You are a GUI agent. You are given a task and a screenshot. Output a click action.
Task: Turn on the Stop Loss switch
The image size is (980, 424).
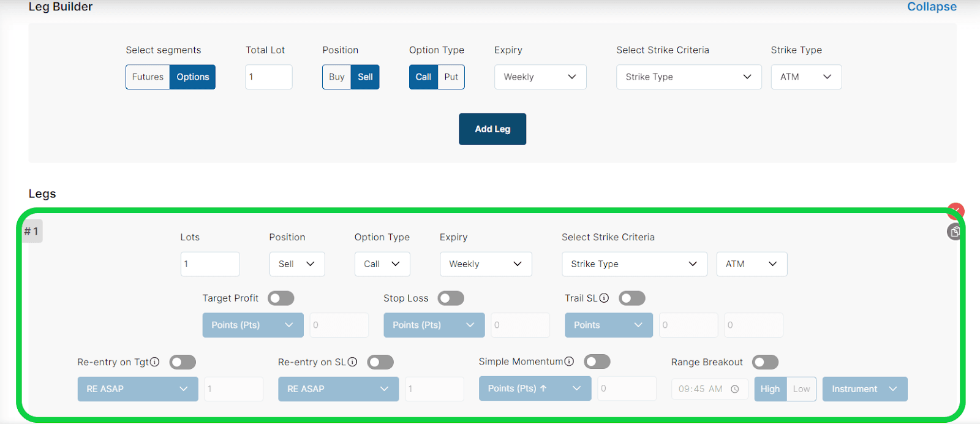[451, 298]
